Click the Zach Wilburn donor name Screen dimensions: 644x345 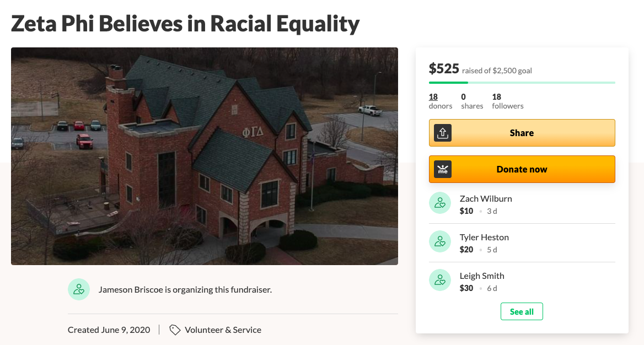486,198
